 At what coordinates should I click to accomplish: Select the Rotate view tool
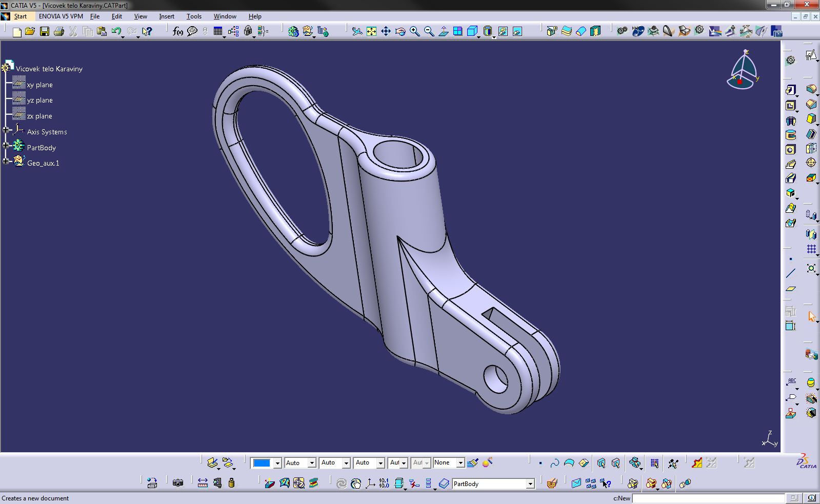[401, 32]
